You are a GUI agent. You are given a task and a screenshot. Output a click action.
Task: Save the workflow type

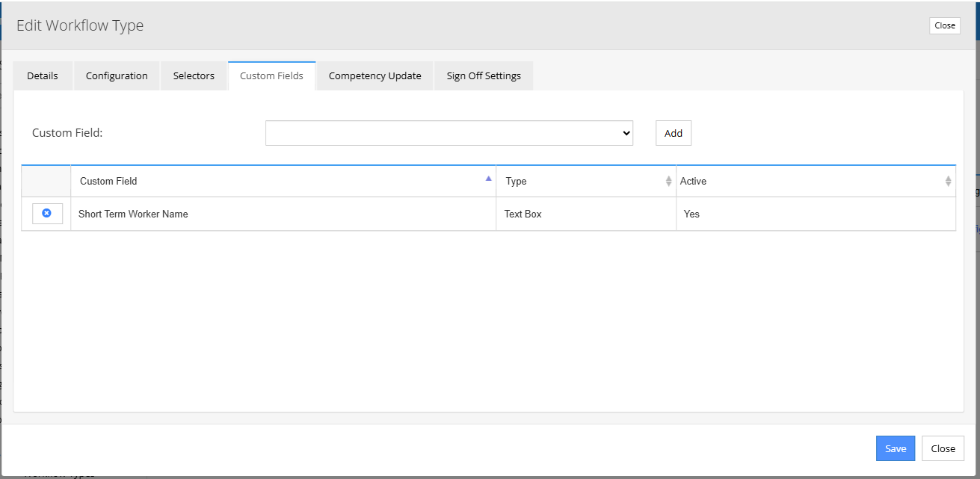point(896,448)
